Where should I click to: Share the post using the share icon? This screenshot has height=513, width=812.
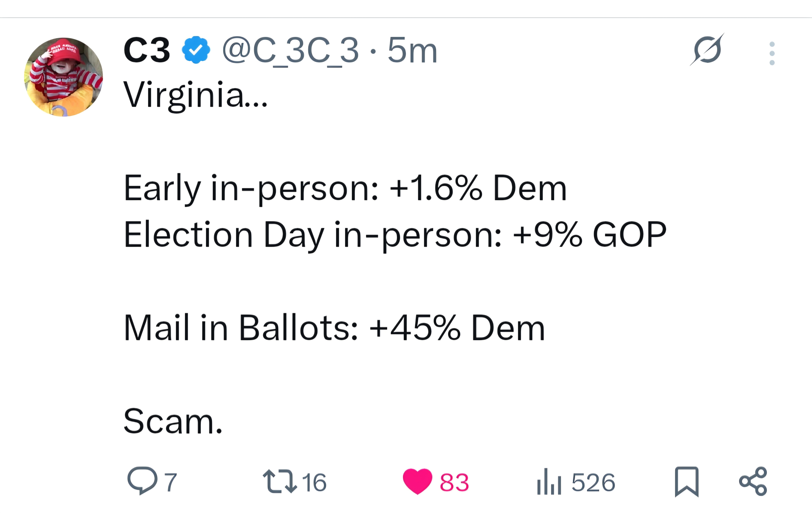pyautogui.click(x=753, y=481)
